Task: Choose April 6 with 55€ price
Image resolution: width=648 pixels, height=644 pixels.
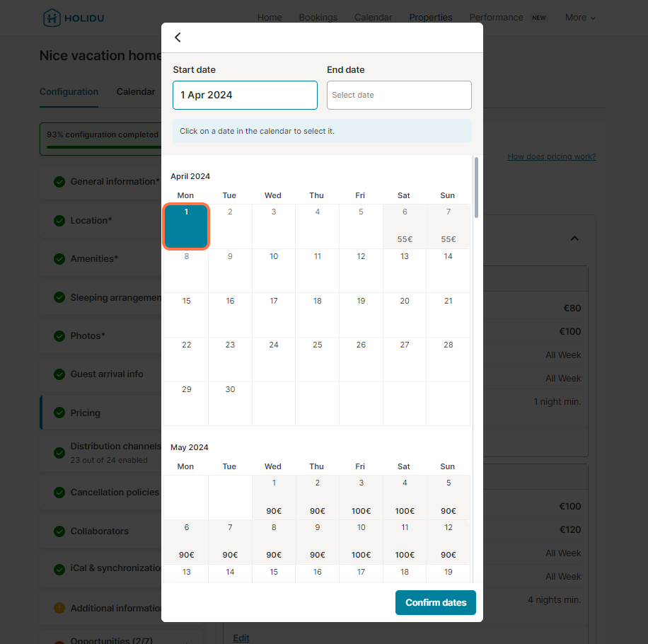Action: pos(405,226)
